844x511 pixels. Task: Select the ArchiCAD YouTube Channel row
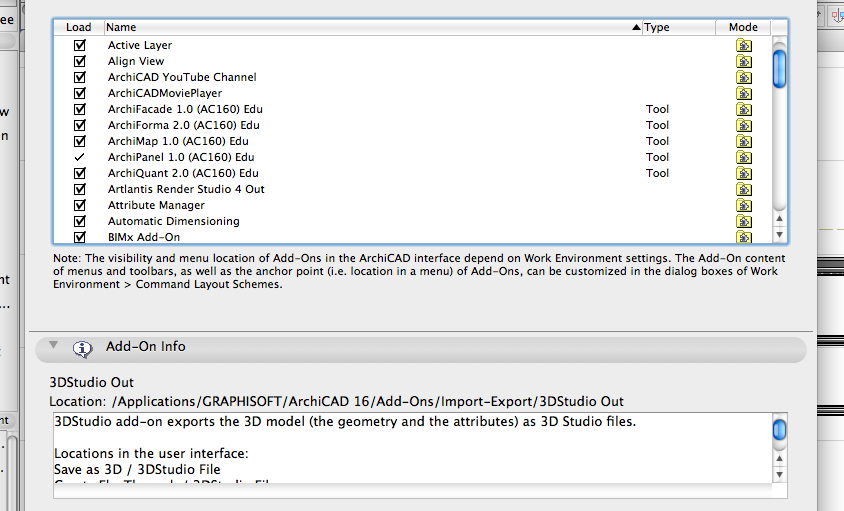tap(413, 77)
